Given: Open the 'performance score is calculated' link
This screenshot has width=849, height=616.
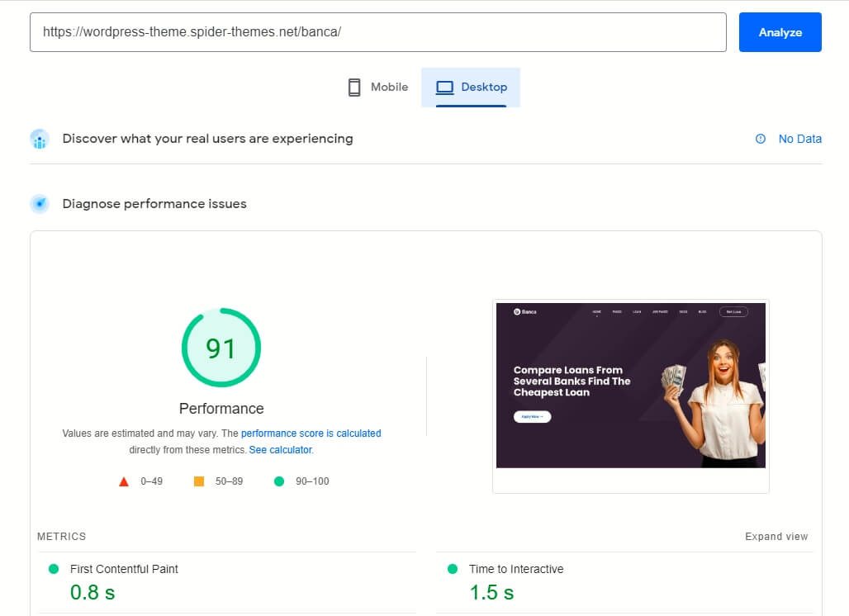Looking at the screenshot, I should pyautogui.click(x=311, y=433).
